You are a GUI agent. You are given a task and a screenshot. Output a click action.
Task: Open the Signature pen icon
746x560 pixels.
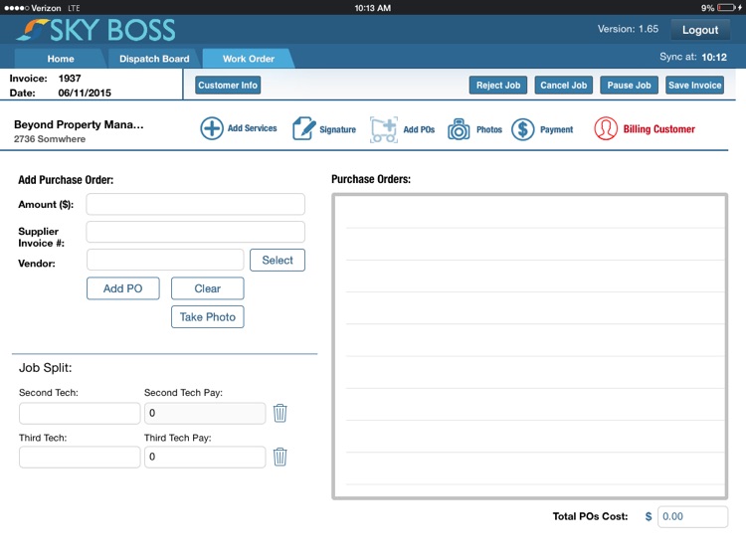pyautogui.click(x=303, y=129)
